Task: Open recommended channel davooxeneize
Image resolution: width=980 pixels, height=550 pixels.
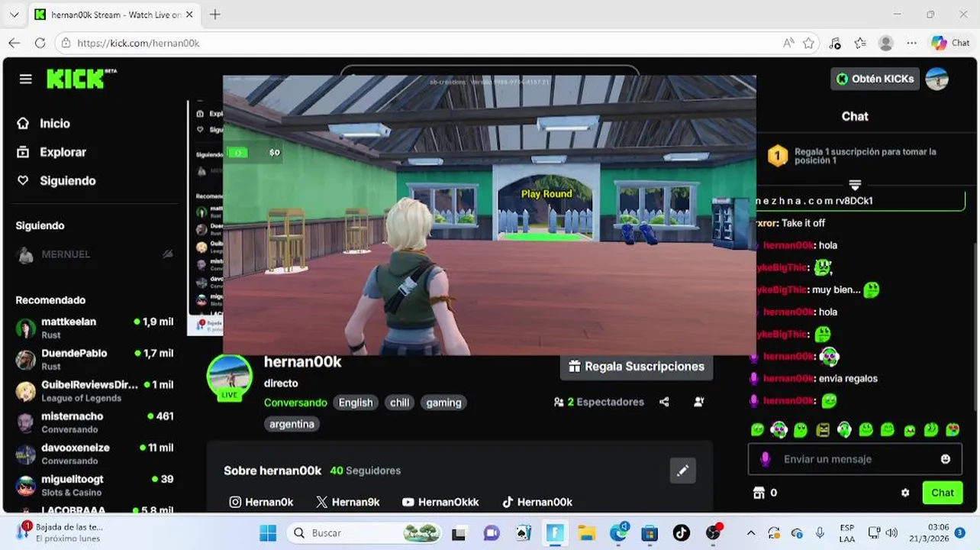Action: click(x=95, y=454)
